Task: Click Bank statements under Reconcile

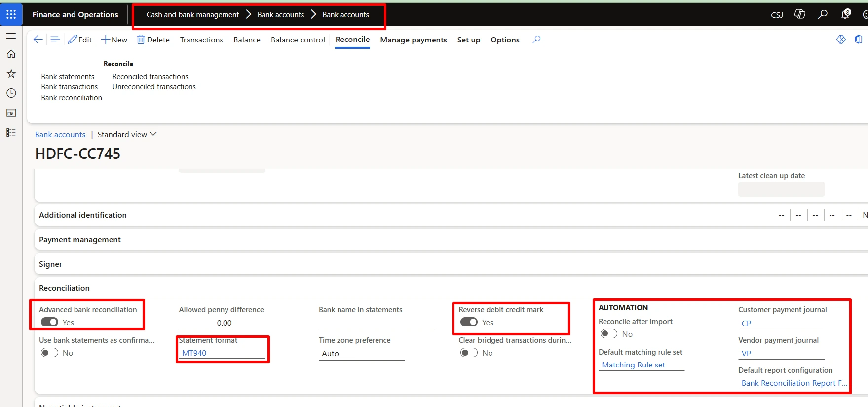Action: point(68,77)
